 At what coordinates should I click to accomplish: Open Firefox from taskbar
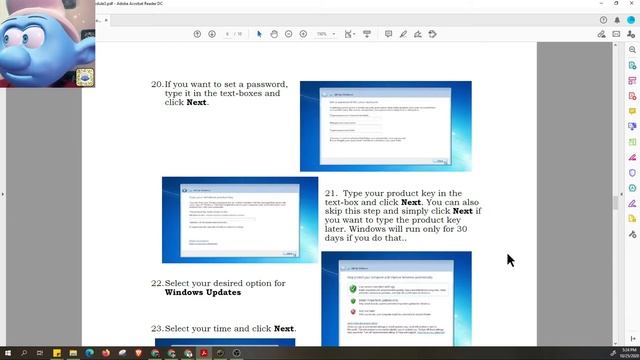pyautogui.click(x=106, y=353)
